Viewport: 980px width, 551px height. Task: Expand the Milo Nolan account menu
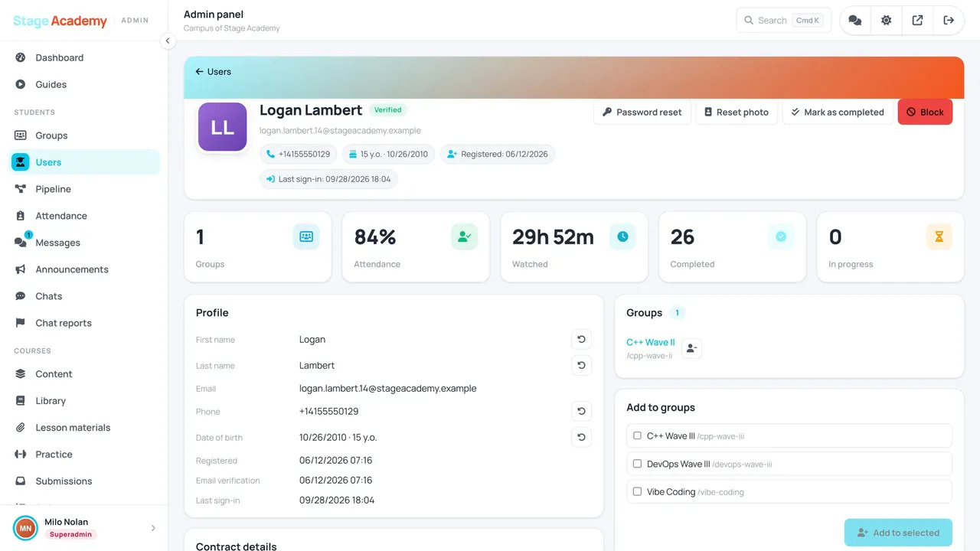tap(84, 528)
